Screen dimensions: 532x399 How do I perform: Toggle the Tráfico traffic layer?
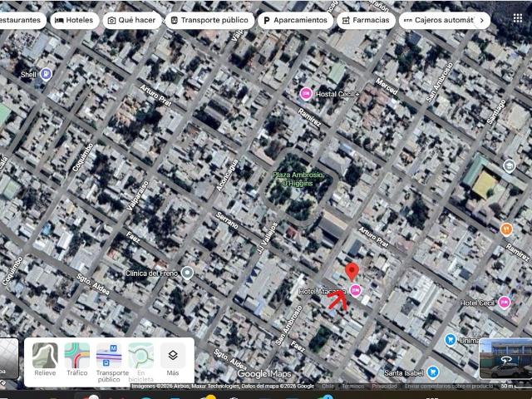pyautogui.click(x=77, y=359)
